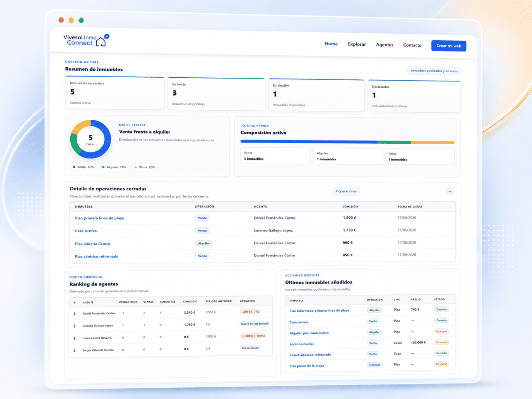The image size is (532, 399).
Task: Open Casa rustica in Últimos inmuebles añadidos
Action: 299,322
